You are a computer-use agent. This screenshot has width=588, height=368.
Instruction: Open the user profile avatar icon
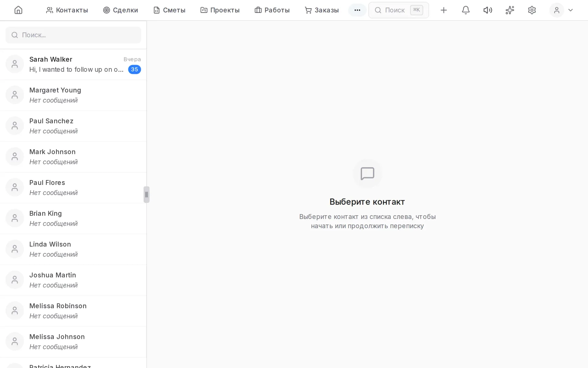click(556, 10)
